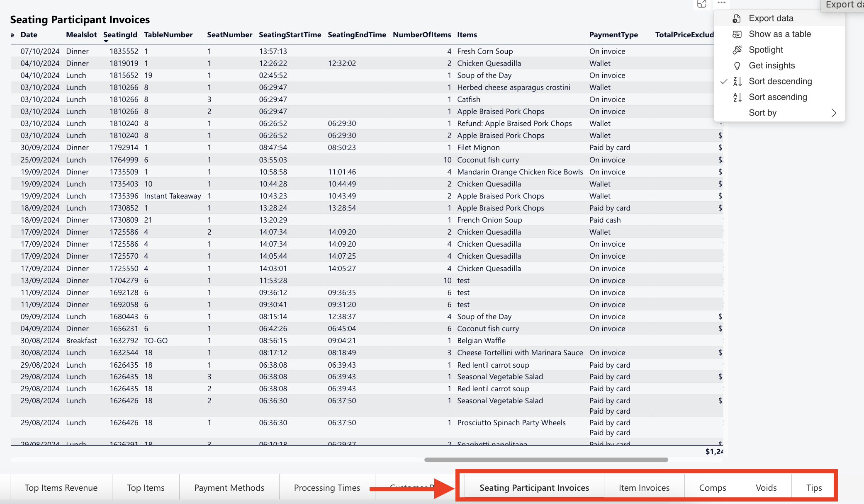
Task: Click the 'Breakfast' mealslot cell
Action: pos(81,341)
